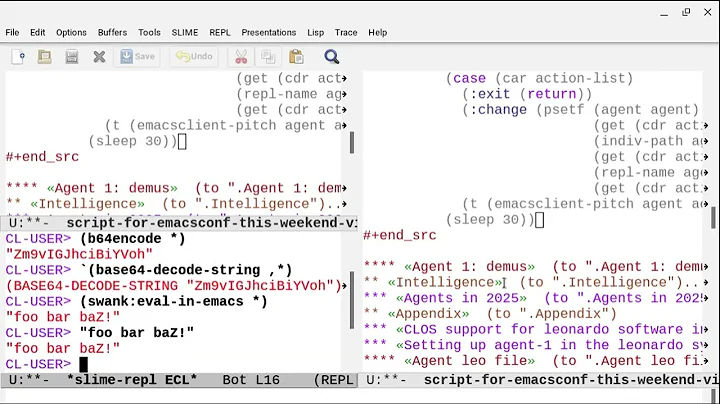Click «Agent 1: demus» heading in right window
Image resolution: width=720 pixels, height=404 pixels.
point(469,267)
